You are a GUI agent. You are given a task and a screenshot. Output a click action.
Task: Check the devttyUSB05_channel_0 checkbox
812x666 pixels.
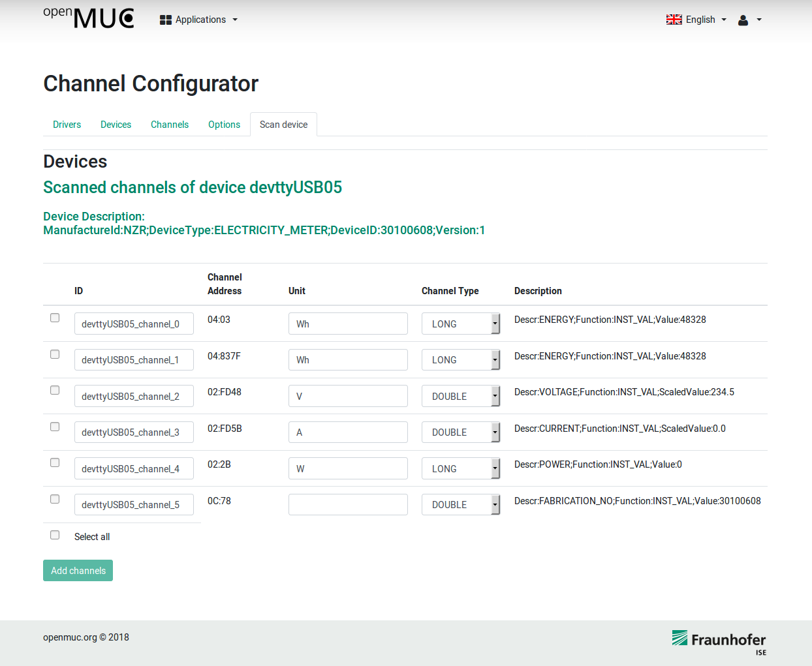(x=55, y=318)
